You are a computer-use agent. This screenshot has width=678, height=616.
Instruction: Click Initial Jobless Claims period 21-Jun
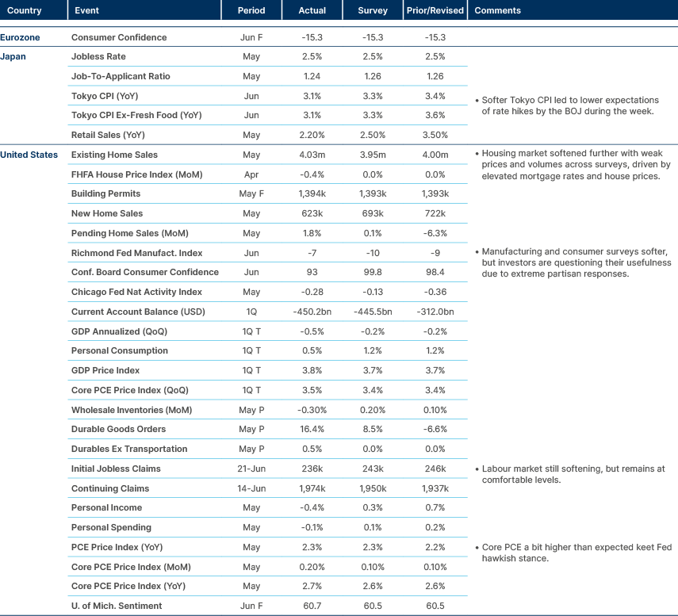tap(251, 469)
